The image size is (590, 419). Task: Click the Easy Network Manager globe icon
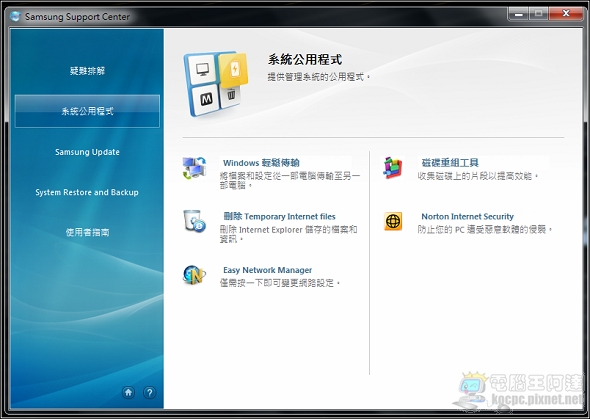[x=194, y=275]
